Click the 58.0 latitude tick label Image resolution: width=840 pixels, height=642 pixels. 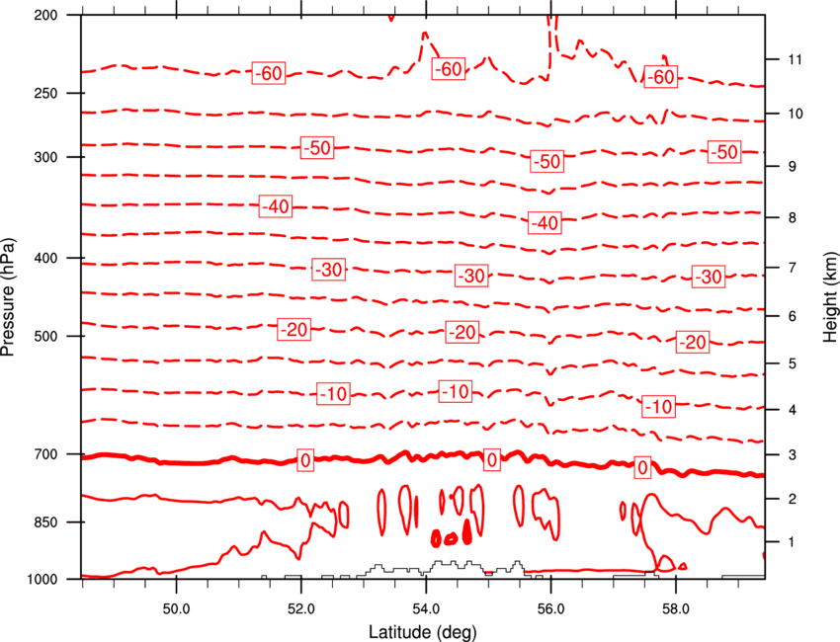(x=676, y=609)
